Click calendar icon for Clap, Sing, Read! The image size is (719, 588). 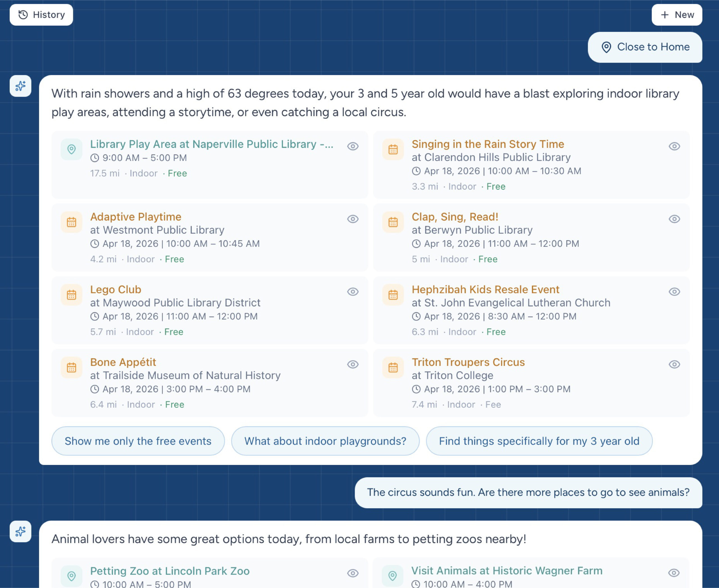point(393,222)
